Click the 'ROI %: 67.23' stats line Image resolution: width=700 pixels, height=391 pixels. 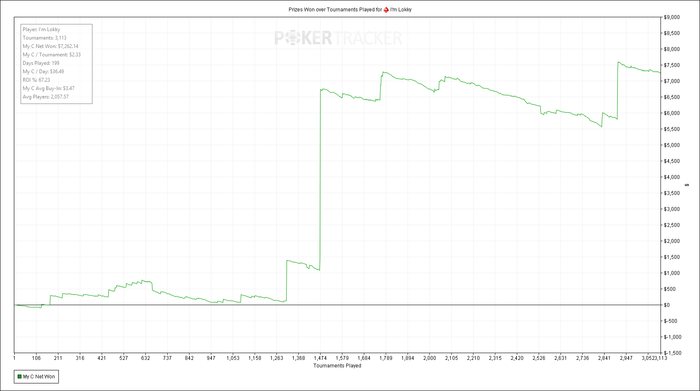(x=36, y=80)
